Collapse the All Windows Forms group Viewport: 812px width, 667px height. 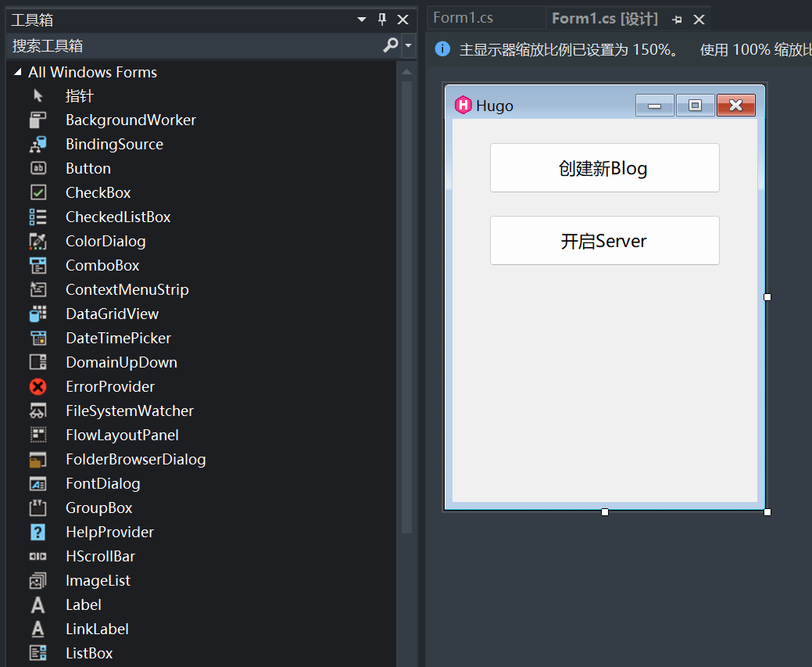pos(18,72)
